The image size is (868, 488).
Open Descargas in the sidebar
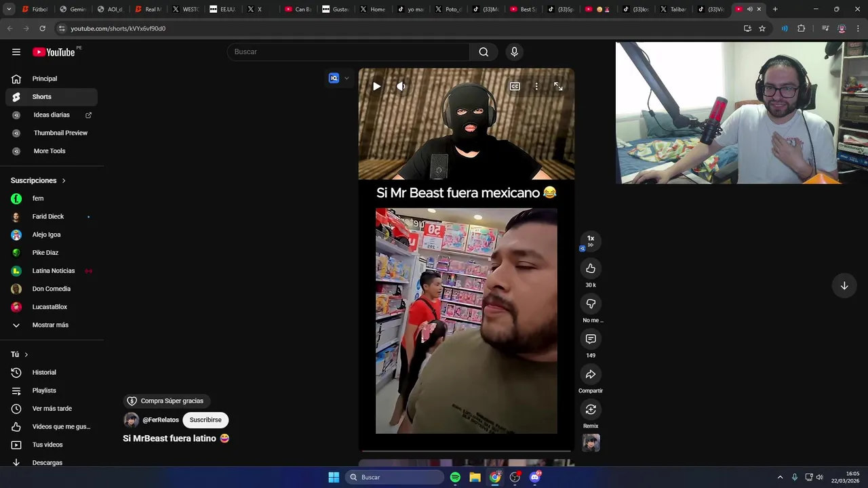[x=52, y=463]
